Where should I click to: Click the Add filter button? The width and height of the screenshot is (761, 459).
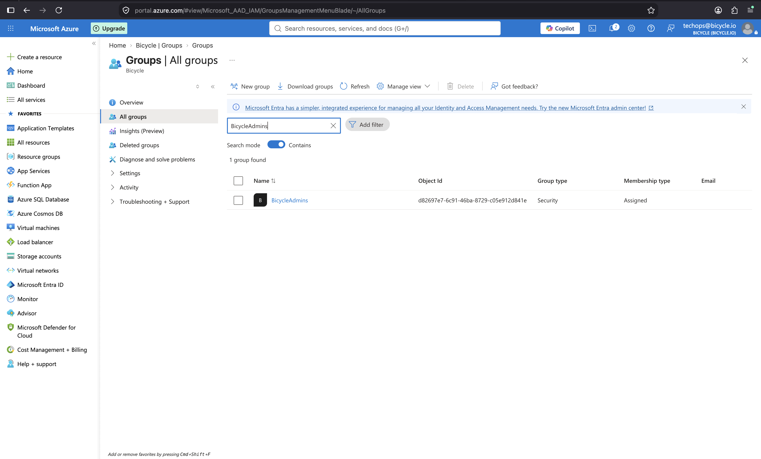[x=367, y=125]
